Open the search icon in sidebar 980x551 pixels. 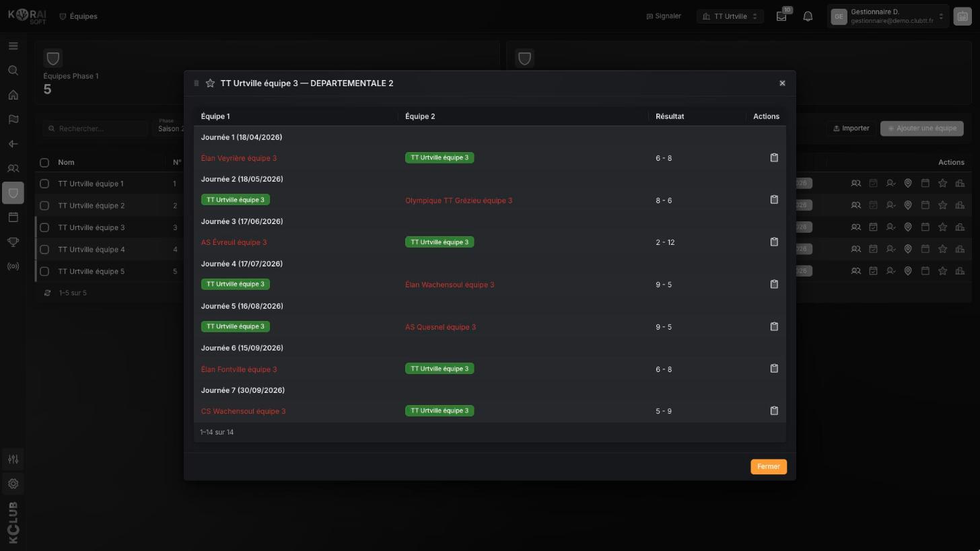tap(13, 71)
